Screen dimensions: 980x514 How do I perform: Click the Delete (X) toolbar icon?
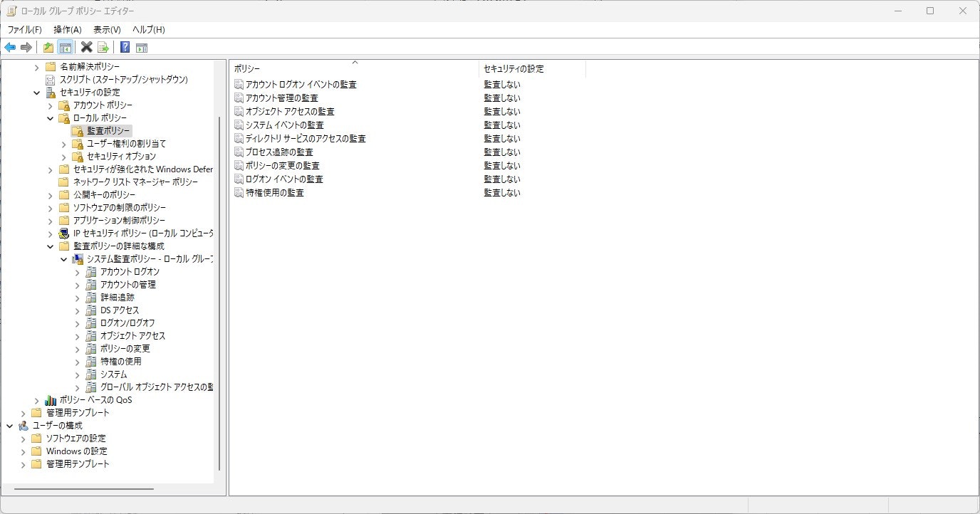pos(87,48)
